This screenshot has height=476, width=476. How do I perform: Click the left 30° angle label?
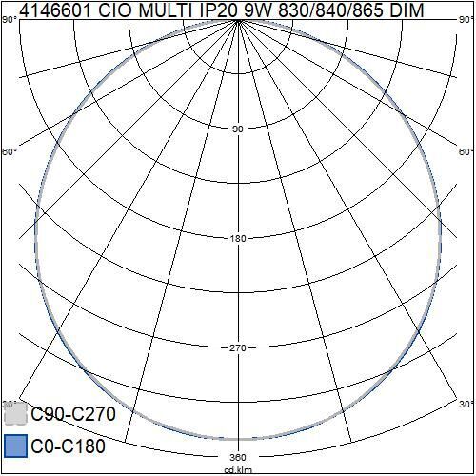tap(10, 405)
